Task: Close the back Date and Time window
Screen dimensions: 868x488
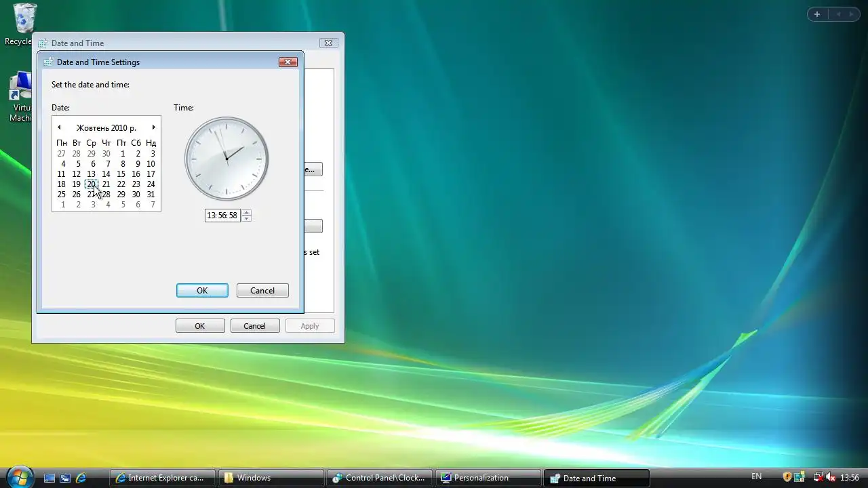Action: point(328,43)
